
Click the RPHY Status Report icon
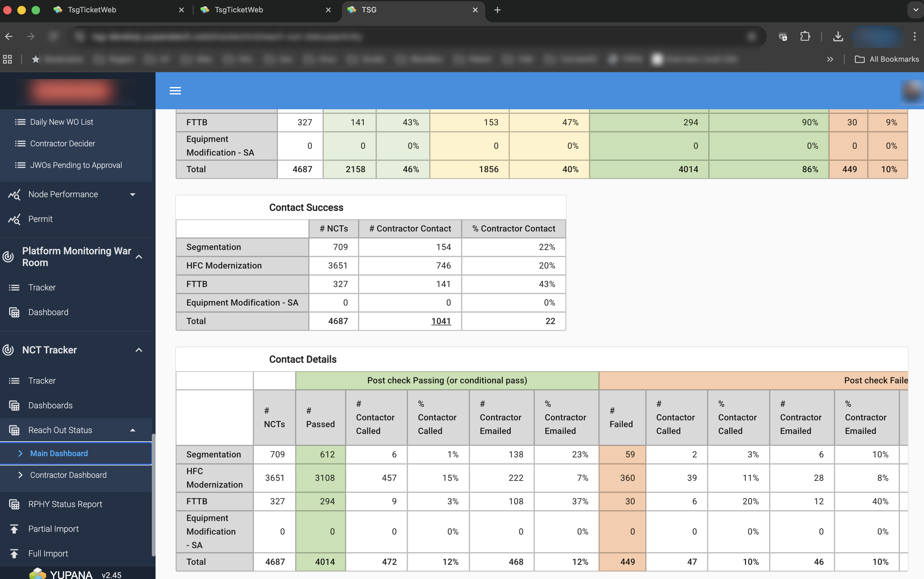[x=14, y=504]
